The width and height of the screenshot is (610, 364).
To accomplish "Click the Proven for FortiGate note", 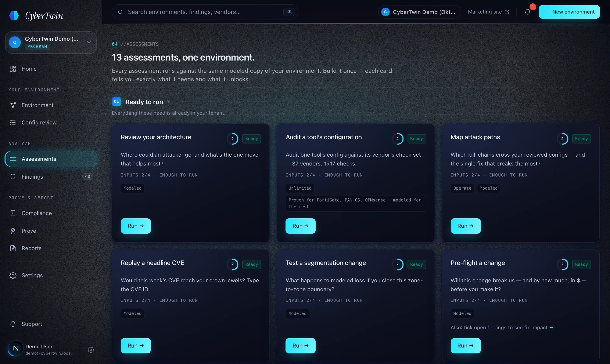I will click(355, 203).
